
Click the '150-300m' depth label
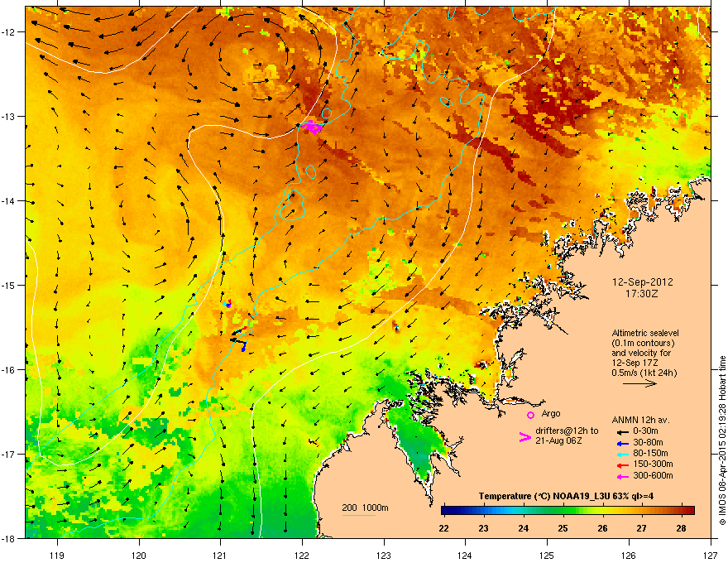click(653, 464)
